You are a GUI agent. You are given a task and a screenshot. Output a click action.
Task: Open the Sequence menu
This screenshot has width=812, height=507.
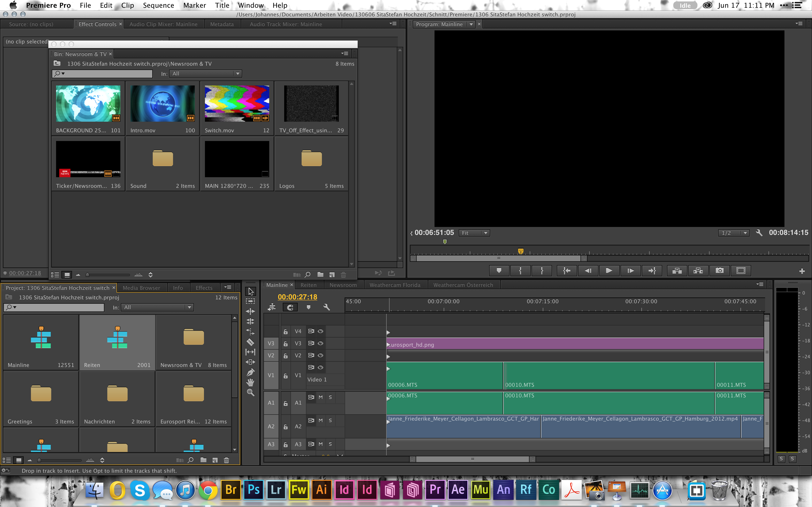pos(158,5)
